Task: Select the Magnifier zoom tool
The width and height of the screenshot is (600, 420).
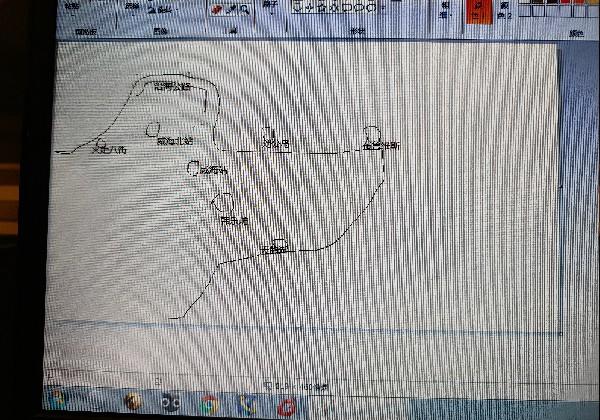Action: [244, 9]
